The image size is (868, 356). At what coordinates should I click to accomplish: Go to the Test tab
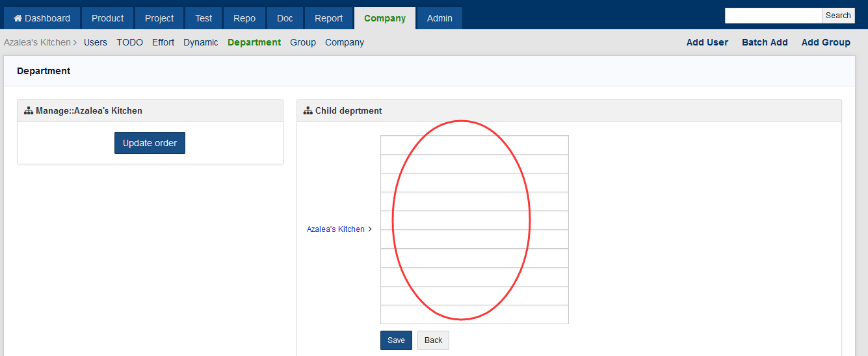[x=204, y=18]
